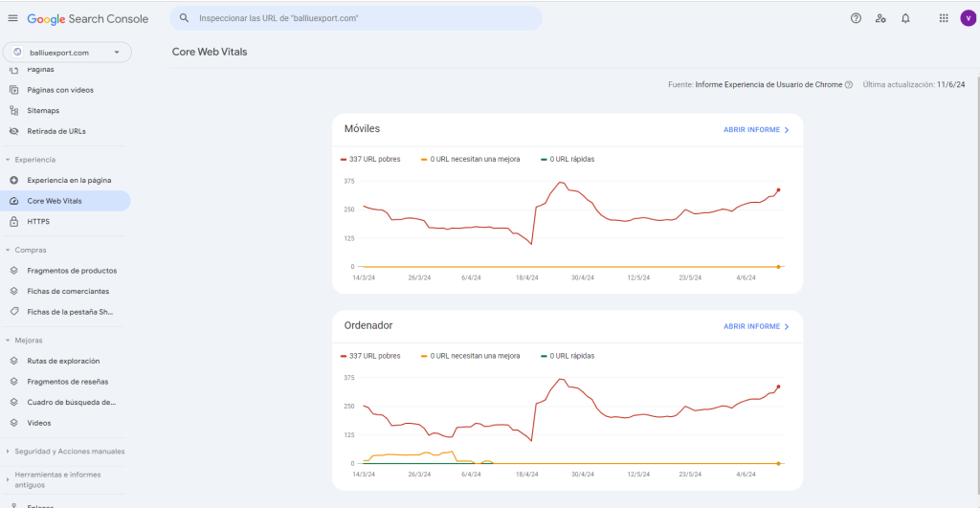This screenshot has height=508, width=980.
Task: Click the Informe Experiencia de Usuario de Chrome link
Action: [x=768, y=85]
